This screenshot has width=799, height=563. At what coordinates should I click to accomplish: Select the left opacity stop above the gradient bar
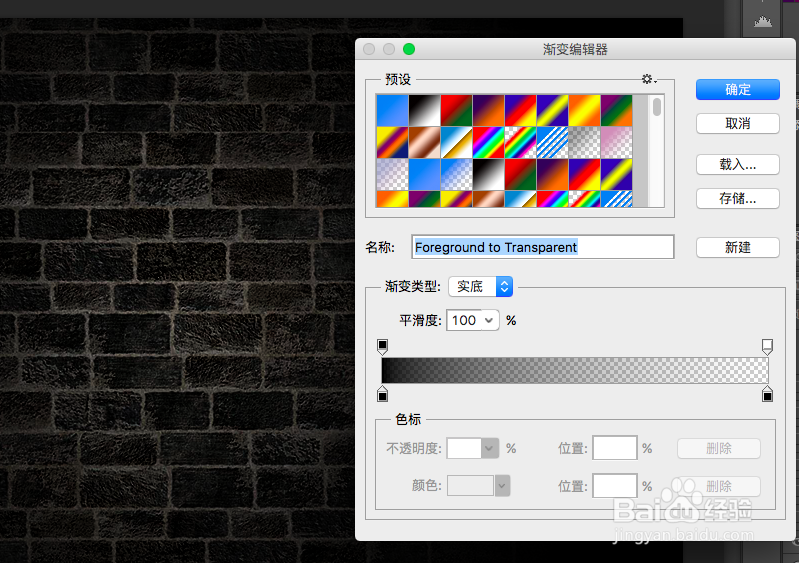tap(382, 346)
